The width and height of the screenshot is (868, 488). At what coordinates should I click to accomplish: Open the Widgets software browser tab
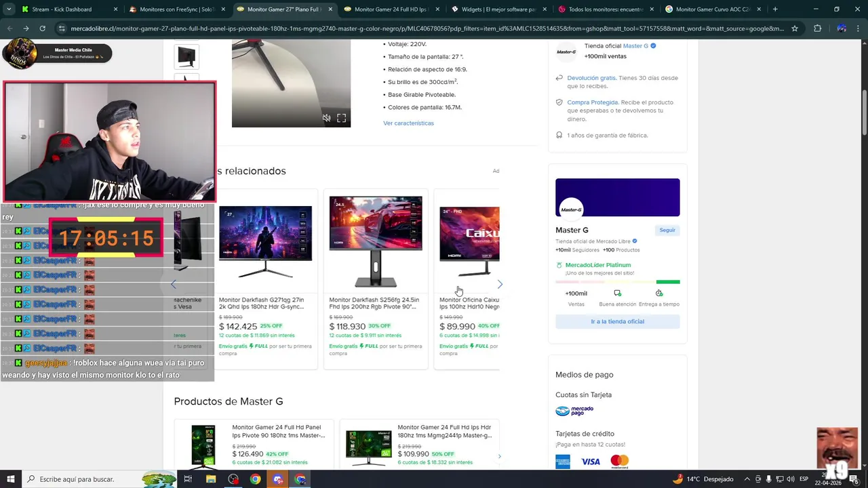tap(498, 9)
